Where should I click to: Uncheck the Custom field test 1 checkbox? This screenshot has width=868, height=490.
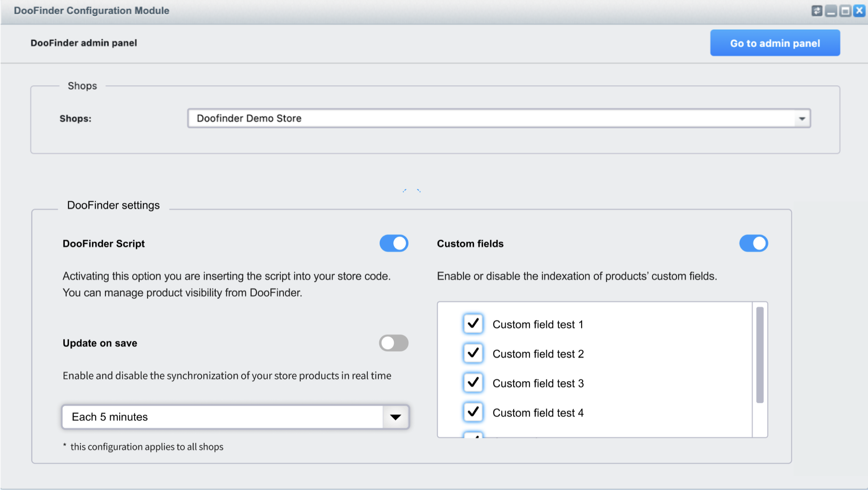[x=473, y=324]
